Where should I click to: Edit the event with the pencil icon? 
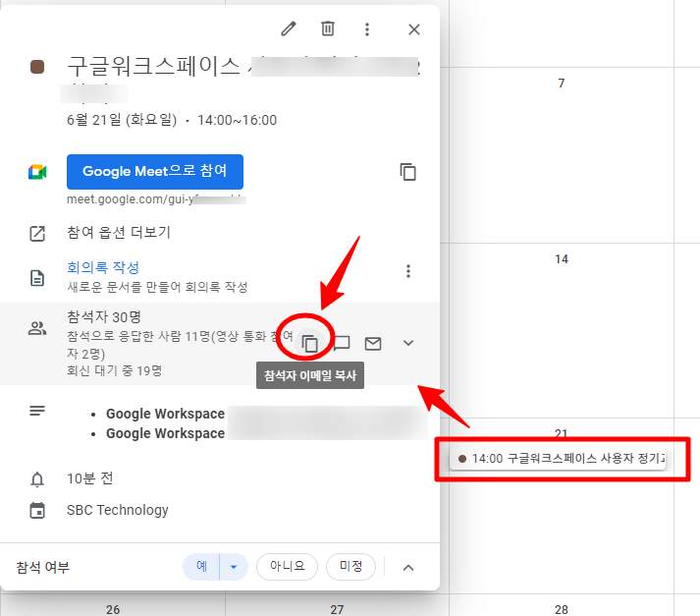coord(289,29)
